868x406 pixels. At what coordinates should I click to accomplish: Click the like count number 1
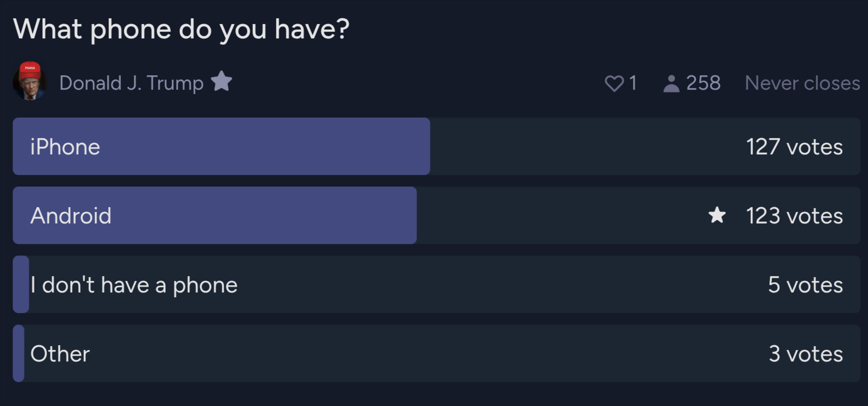(x=633, y=83)
